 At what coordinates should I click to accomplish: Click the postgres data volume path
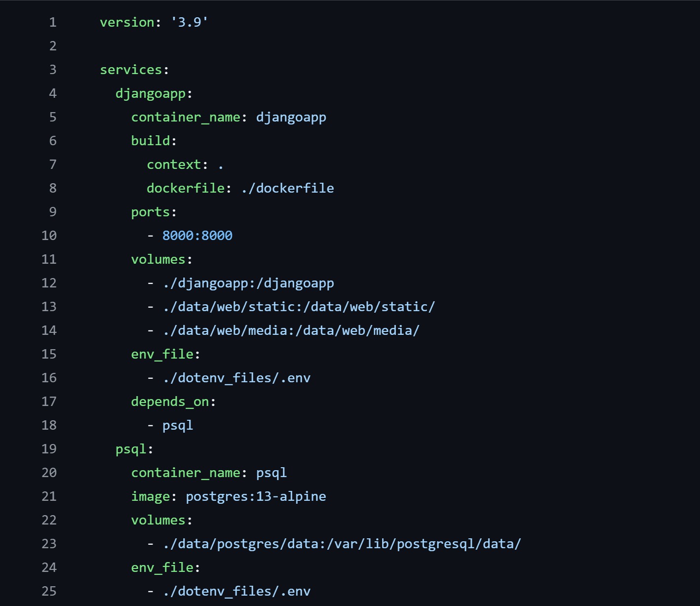(x=342, y=544)
